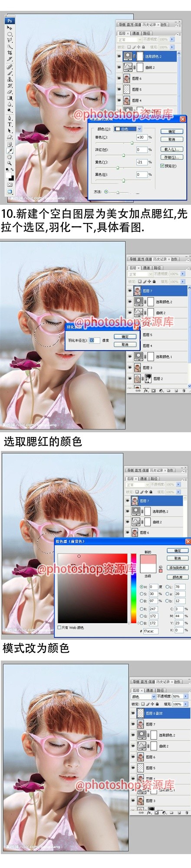Click trash delete-layer icon in Feather screenshot panel
191x868 pixels.
(183, 390)
